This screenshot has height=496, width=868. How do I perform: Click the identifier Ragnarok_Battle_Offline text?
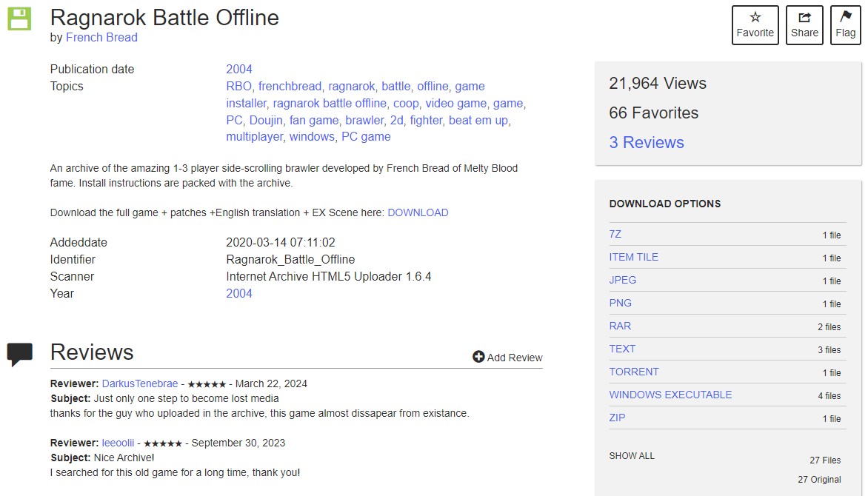(290, 260)
